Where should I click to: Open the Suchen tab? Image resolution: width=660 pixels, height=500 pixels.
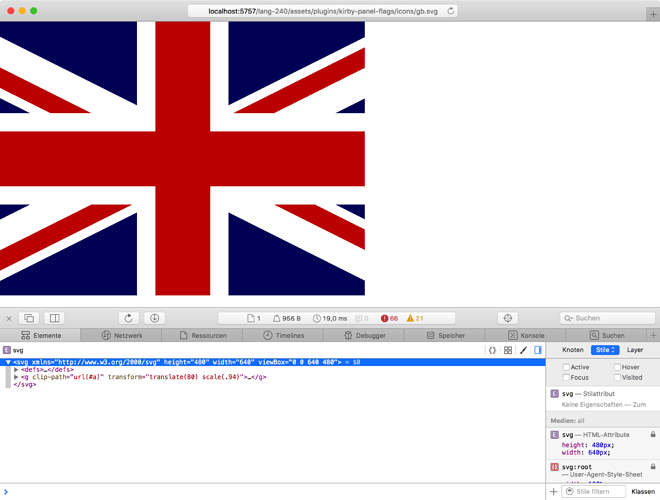point(607,335)
